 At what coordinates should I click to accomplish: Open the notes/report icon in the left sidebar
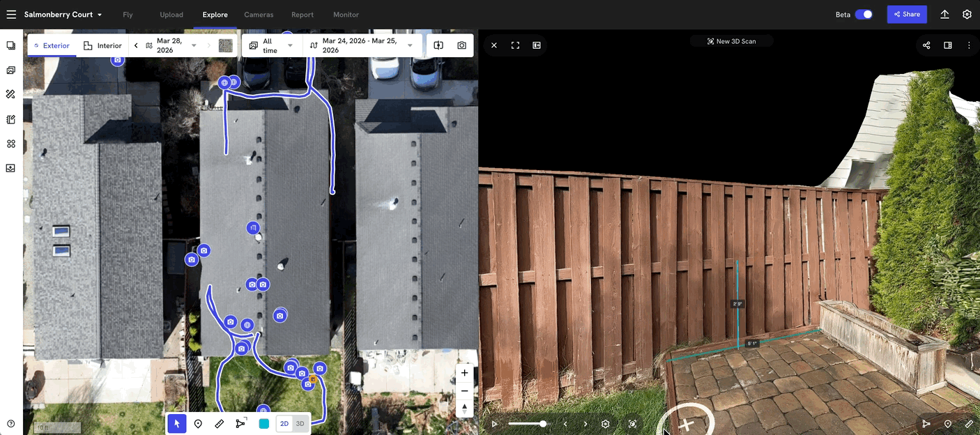click(x=11, y=119)
